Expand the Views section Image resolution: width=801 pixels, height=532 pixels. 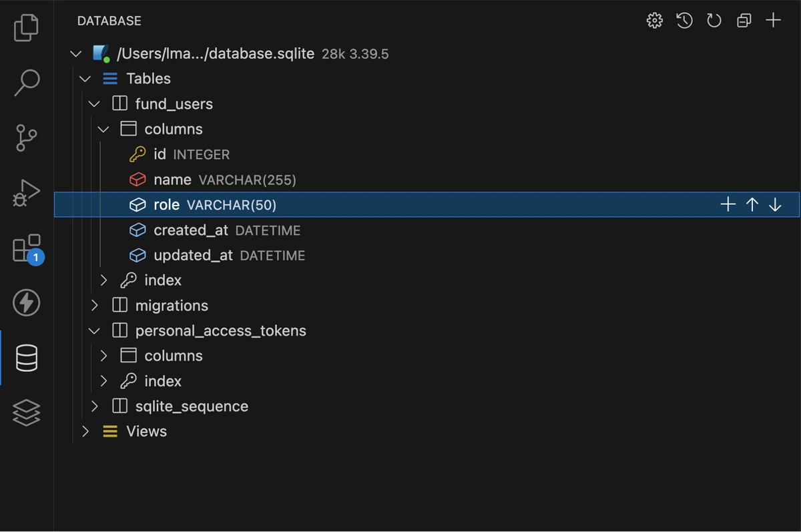click(85, 432)
